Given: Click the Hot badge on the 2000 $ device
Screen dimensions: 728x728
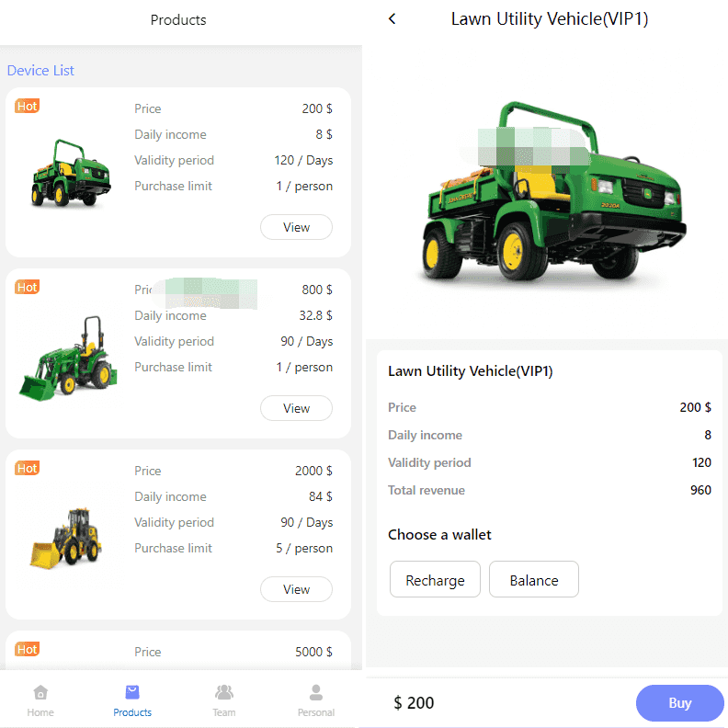Looking at the screenshot, I should (x=28, y=468).
